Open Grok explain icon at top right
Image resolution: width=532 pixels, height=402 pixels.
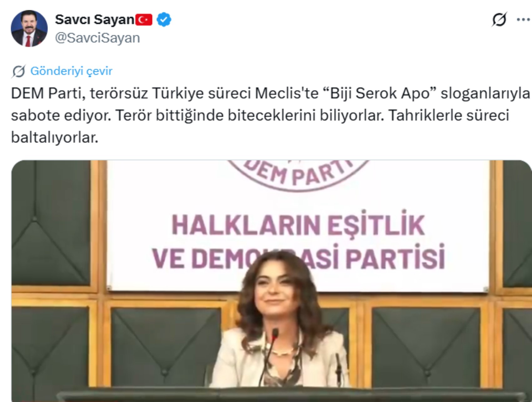pyautogui.click(x=499, y=20)
